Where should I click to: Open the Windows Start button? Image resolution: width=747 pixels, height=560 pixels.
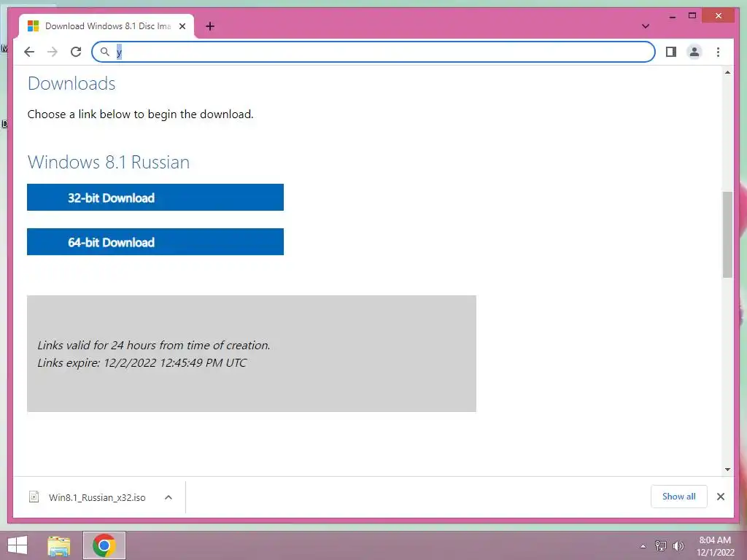pos(18,545)
